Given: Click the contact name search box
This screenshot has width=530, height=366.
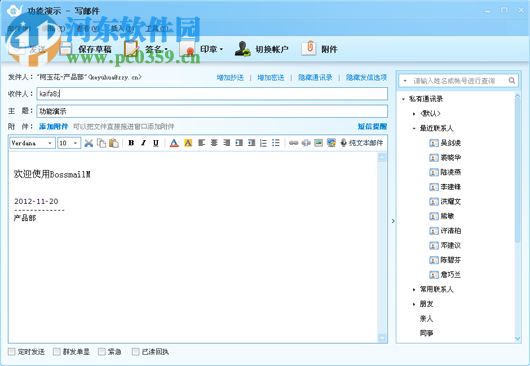Looking at the screenshot, I should (x=459, y=81).
